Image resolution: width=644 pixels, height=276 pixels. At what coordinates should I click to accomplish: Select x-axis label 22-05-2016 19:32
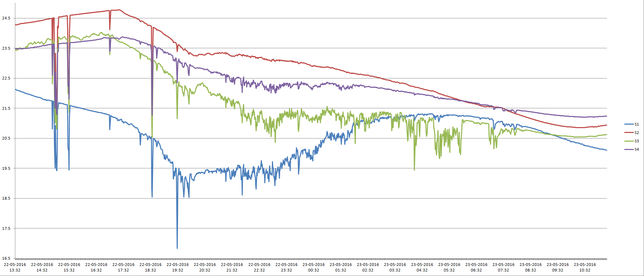point(177,267)
